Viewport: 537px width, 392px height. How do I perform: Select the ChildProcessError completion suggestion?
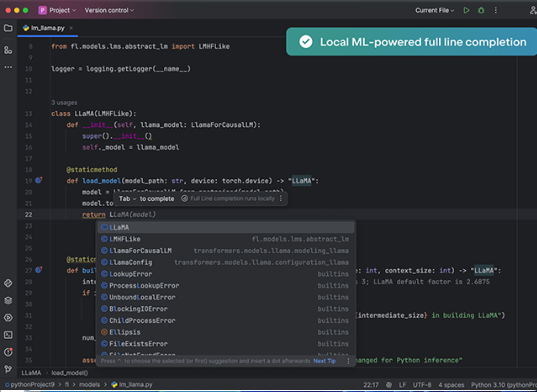click(226, 320)
